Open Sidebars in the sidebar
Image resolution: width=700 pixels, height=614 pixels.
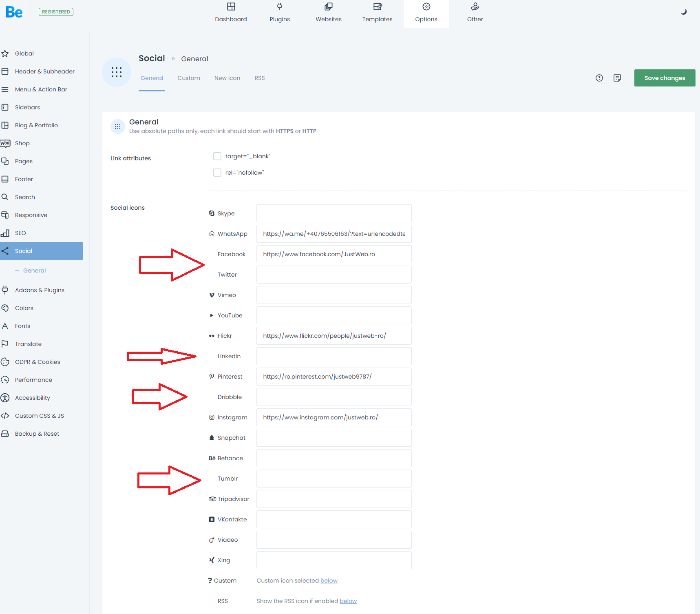click(28, 107)
